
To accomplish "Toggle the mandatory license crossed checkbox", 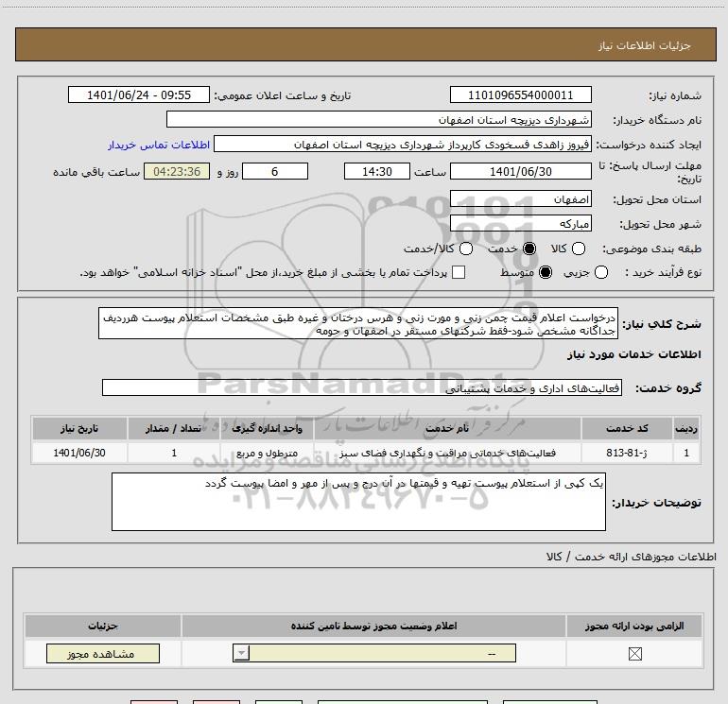I will point(634,654).
